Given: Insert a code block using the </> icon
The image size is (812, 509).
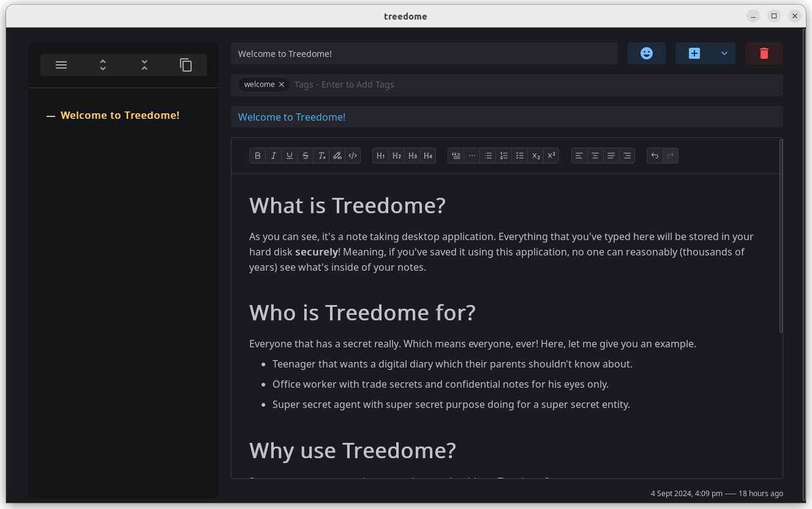Looking at the screenshot, I should click(352, 156).
